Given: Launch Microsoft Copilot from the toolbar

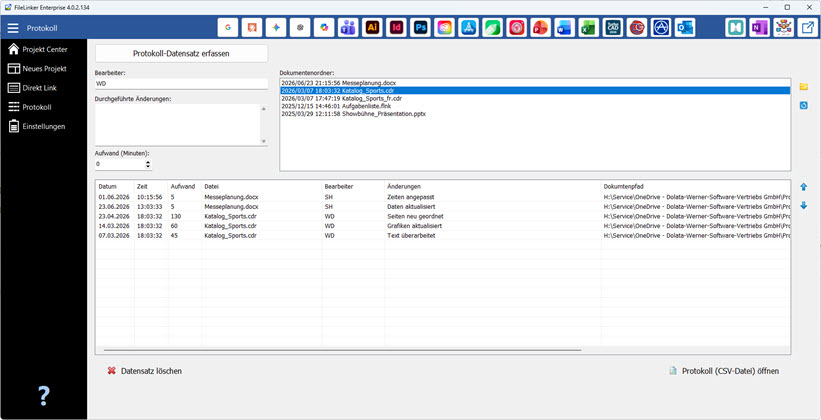Looking at the screenshot, I should (x=324, y=28).
